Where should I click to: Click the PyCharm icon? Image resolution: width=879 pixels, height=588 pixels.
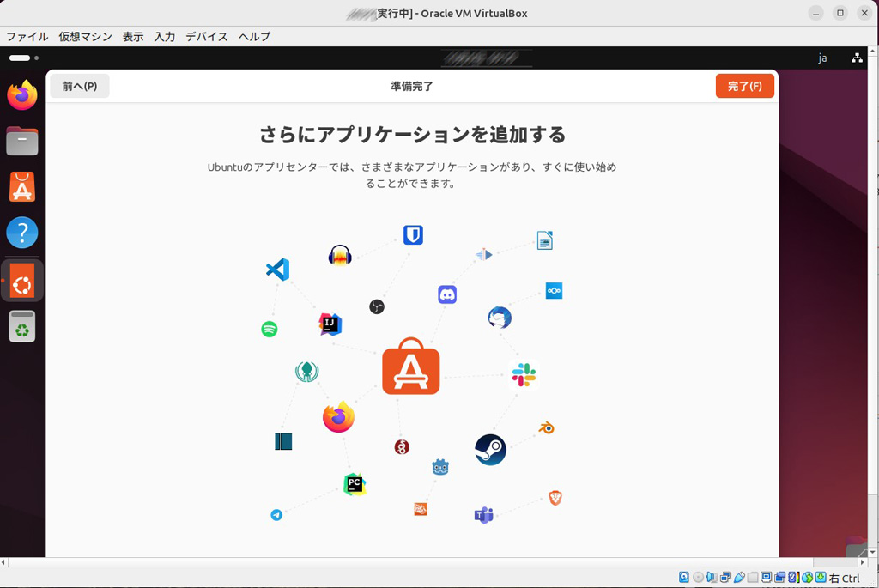pyautogui.click(x=355, y=484)
